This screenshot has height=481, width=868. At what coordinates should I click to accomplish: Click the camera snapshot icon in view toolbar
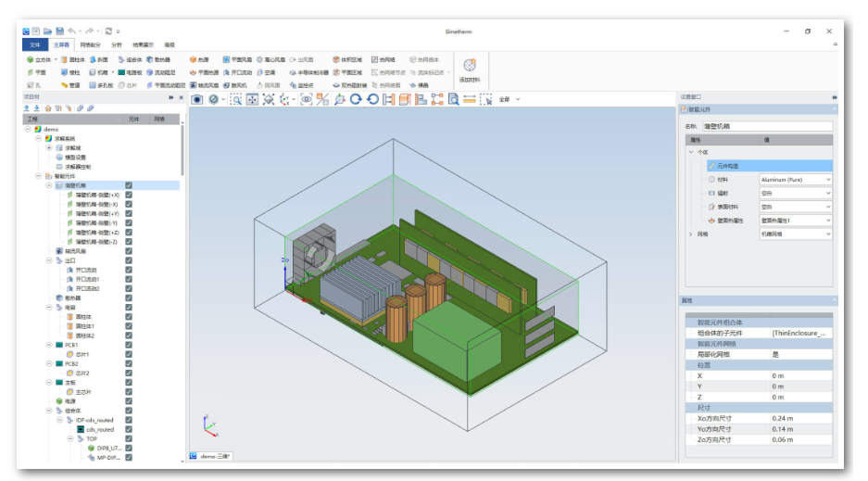coord(197,99)
